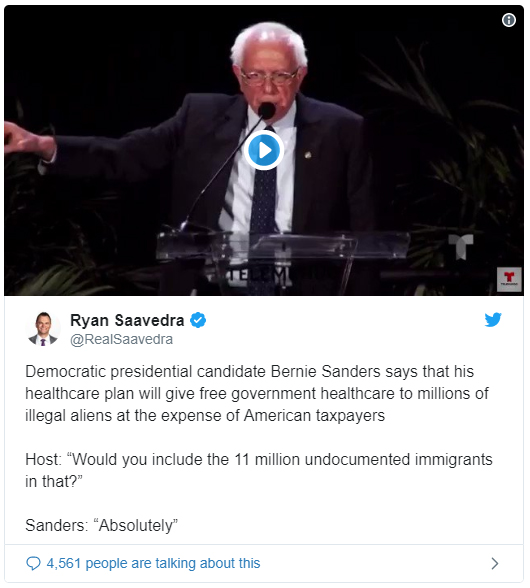Click the Twitter bird logo
The height and width of the screenshot is (588, 530).
(x=492, y=320)
